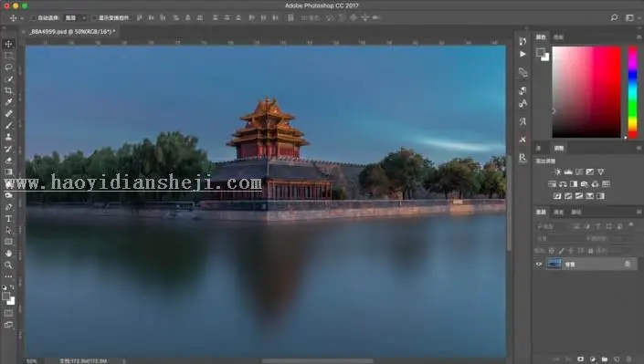Select the Lasso tool
The height and width of the screenshot is (364, 644).
click(x=8, y=67)
